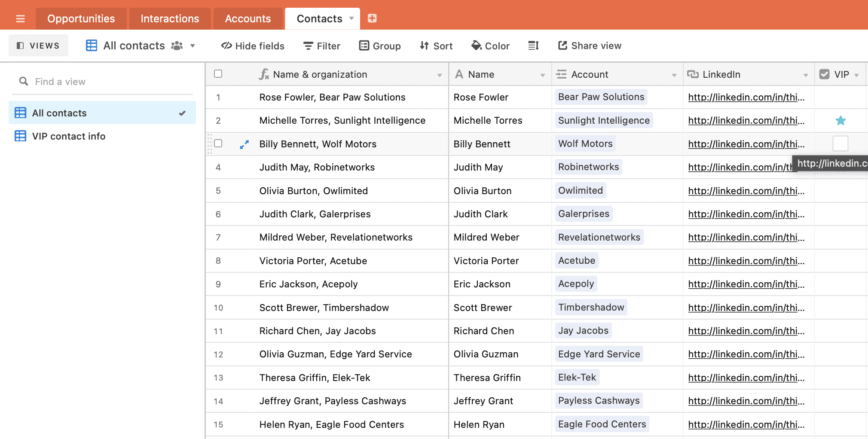Expand the Billy Bennett record

click(x=244, y=145)
